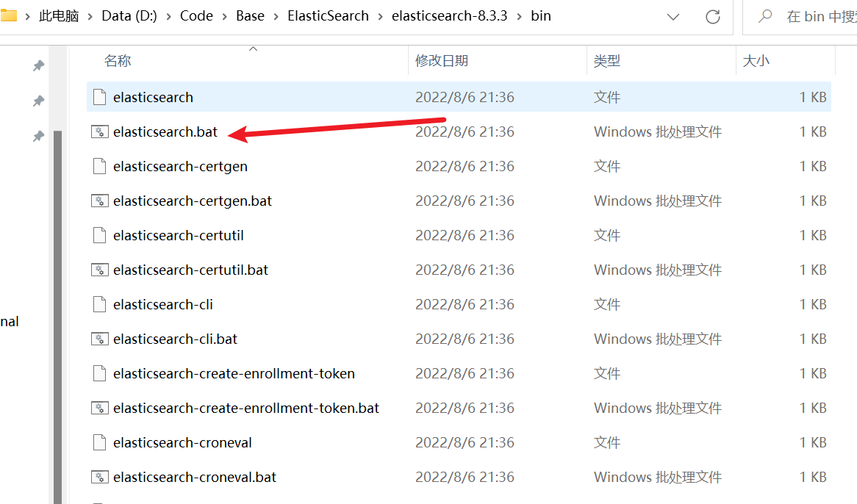Click the elasticsearch-certgen file icon
The height and width of the screenshot is (504, 857).
(x=99, y=166)
